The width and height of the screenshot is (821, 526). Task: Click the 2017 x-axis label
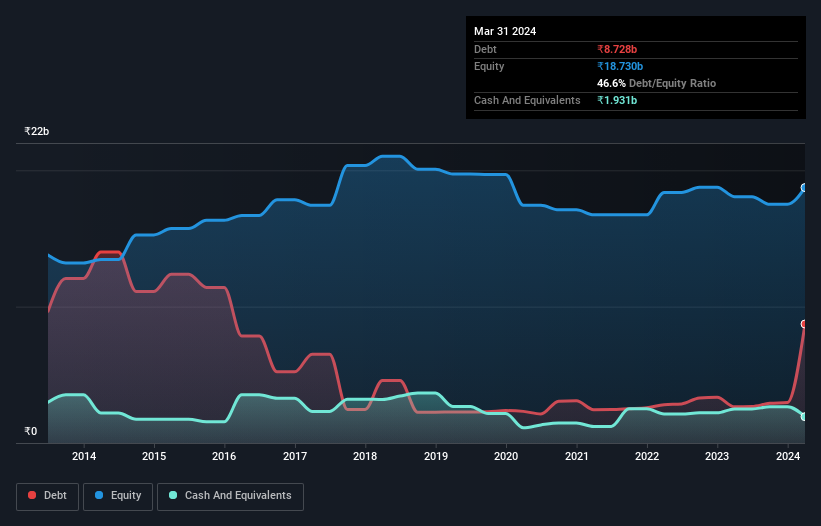pyautogui.click(x=295, y=456)
